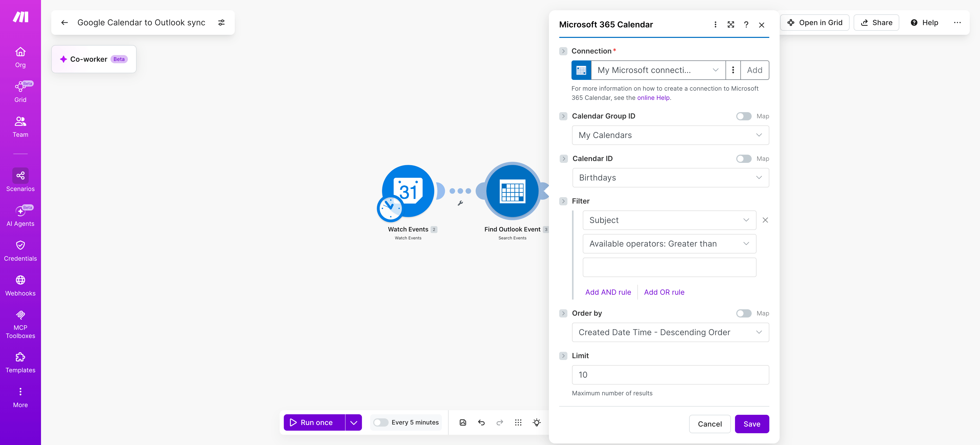Viewport: 980px width, 445px height.
Task: Open the module panel three-dot menu
Action: click(715, 25)
